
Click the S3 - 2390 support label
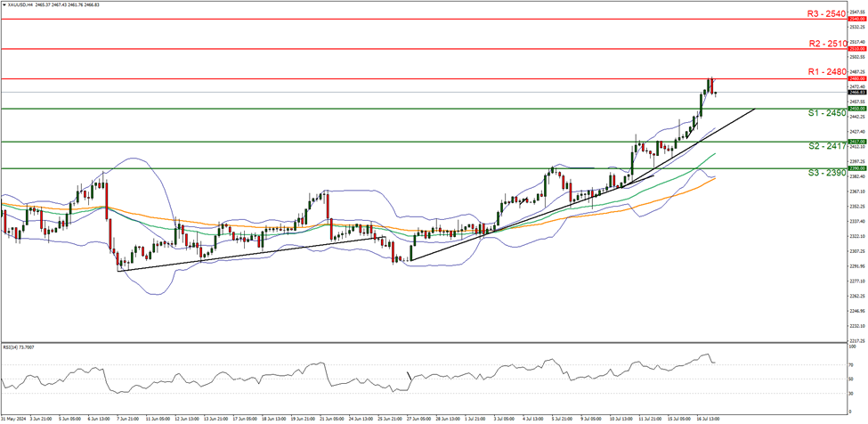(x=825, y=174)
